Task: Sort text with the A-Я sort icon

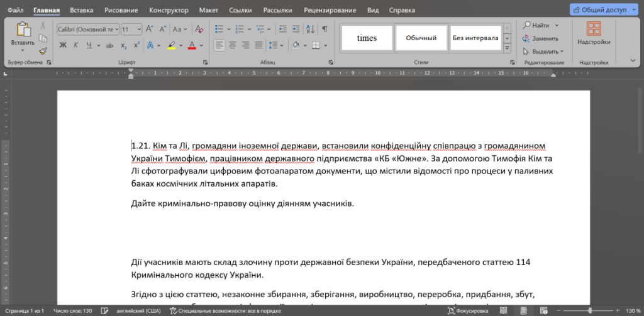Action: point(311,29)
